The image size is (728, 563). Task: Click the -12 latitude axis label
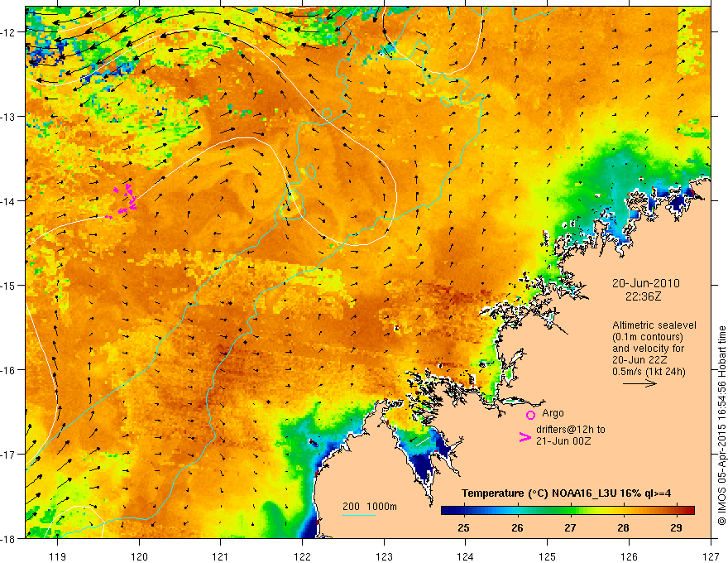pos(9,32)
